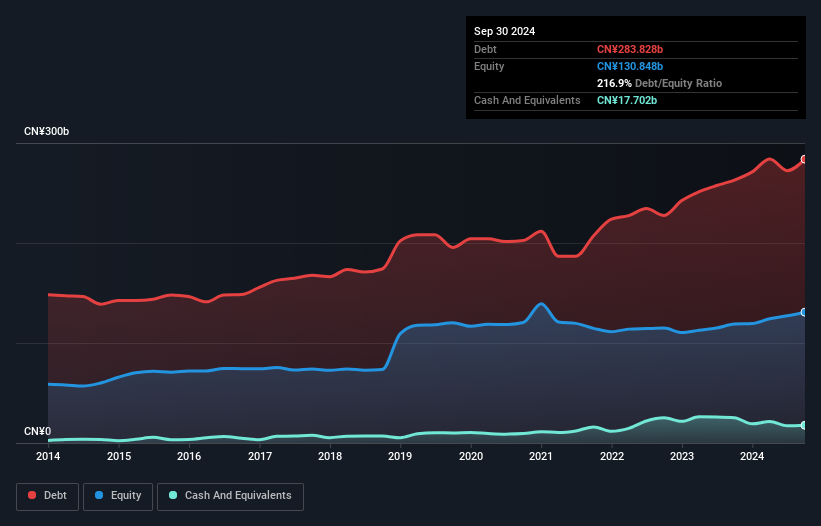Click the teal Cash endpoint marker
Screen dimensions: 821x526
(804, 425)
